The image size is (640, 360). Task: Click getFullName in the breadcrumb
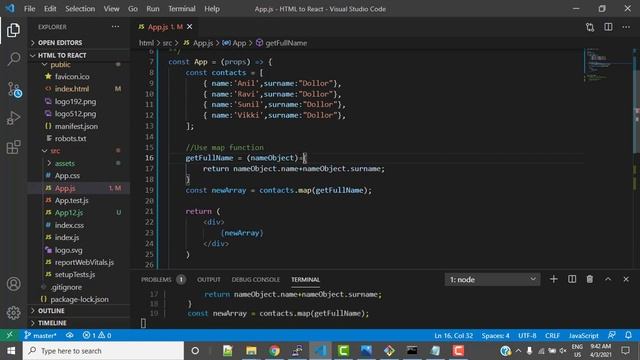tap(286, 43)
